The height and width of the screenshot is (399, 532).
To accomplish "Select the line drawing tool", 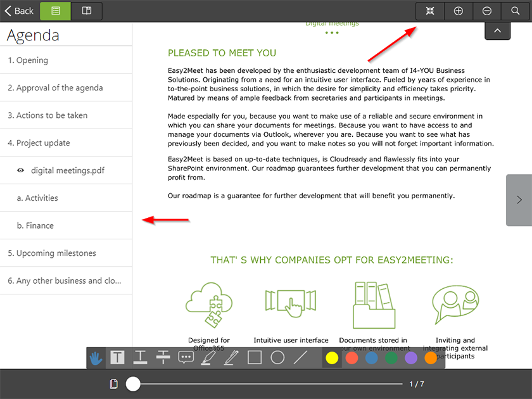I will [x=300, y=358].
